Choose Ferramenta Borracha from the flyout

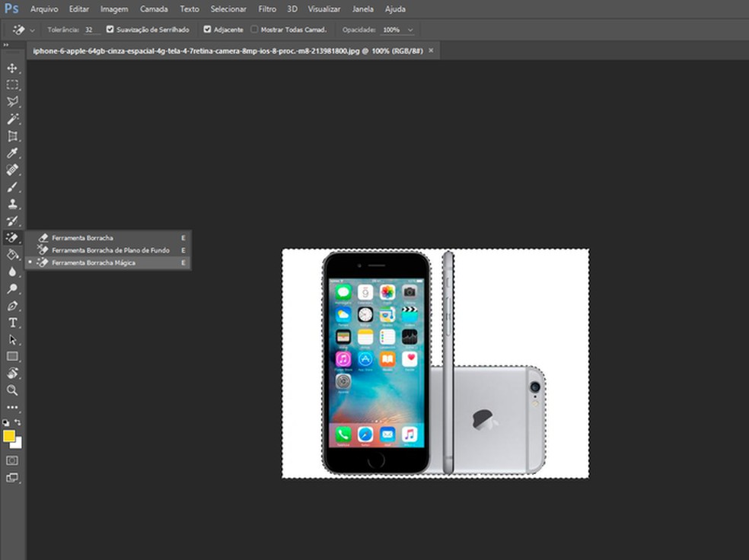pyautogui.click(x=82, y=238)
